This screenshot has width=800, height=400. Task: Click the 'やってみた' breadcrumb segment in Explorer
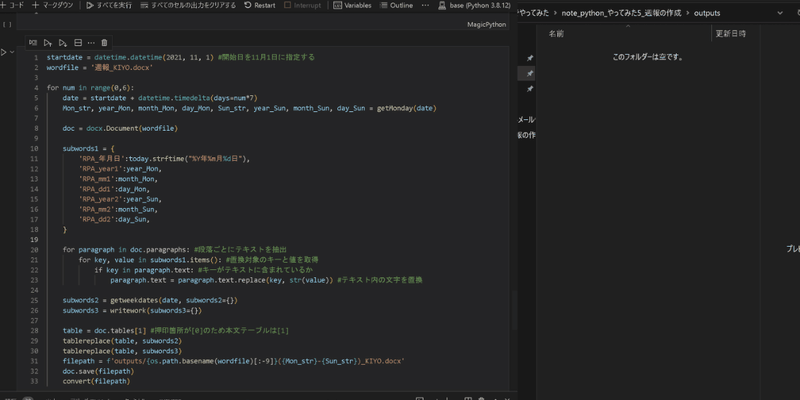tap(533, 13)
